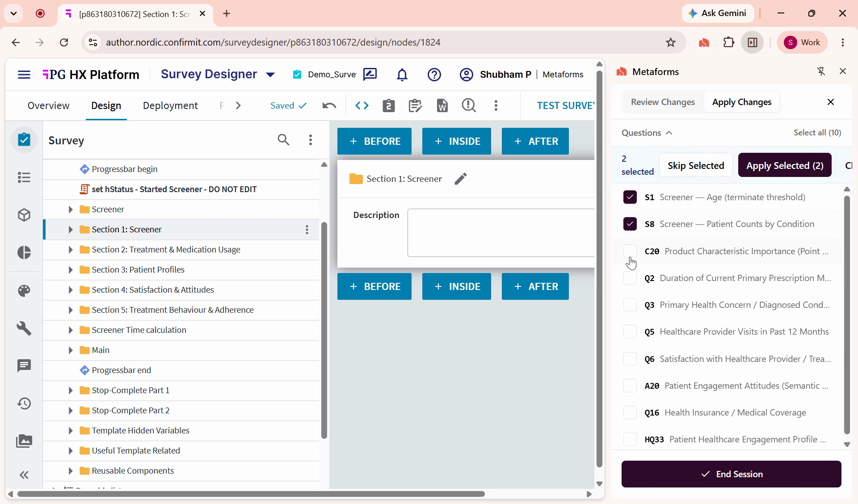Export survey to Word document
The width and height of the screenshot is (858, 504).
tap(442, 105)
